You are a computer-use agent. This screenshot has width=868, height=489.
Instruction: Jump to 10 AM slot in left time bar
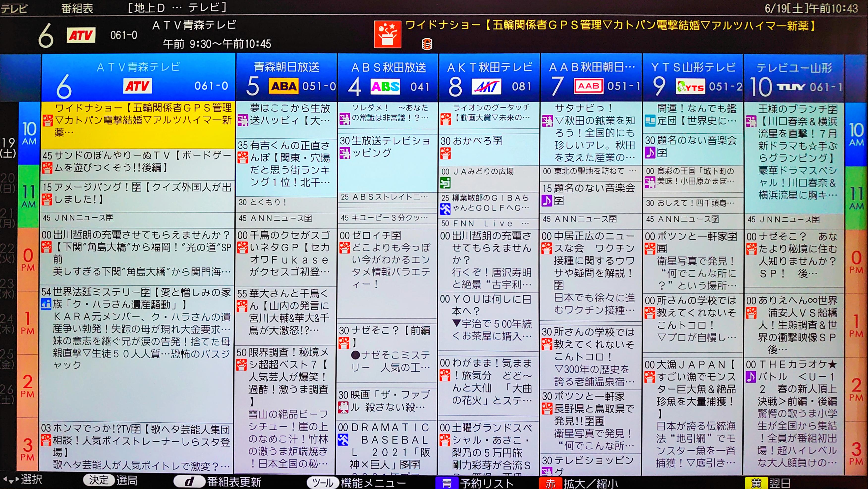click(29, 133)
